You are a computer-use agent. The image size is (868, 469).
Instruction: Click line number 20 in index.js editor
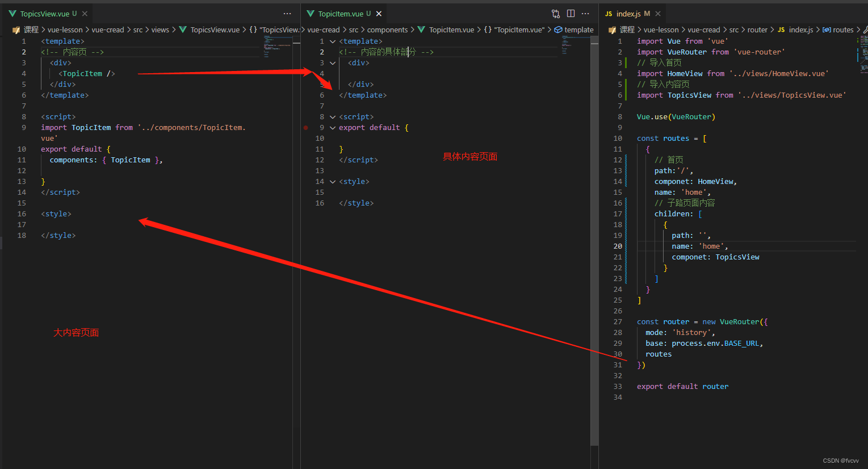click(618, 246)
